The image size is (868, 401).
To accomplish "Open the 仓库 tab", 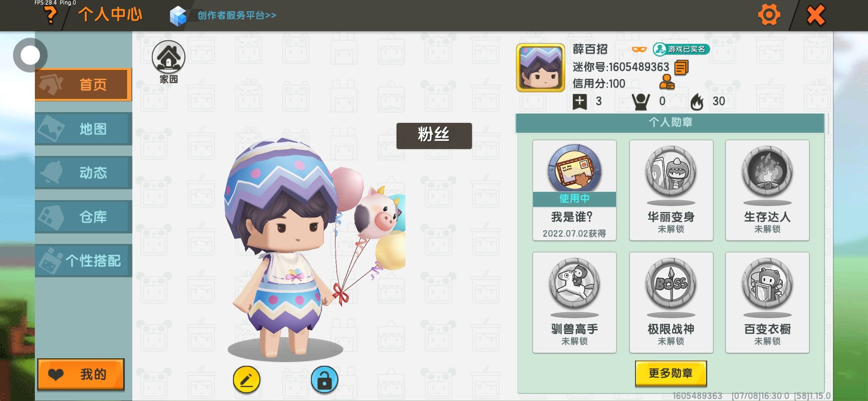I will [83, 216].
